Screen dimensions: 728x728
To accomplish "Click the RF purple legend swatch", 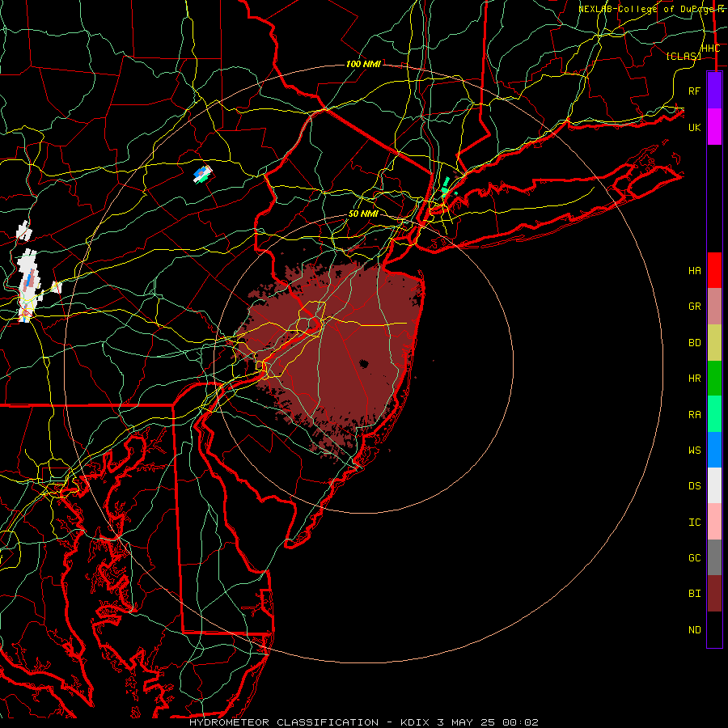I will coord(714,91).
